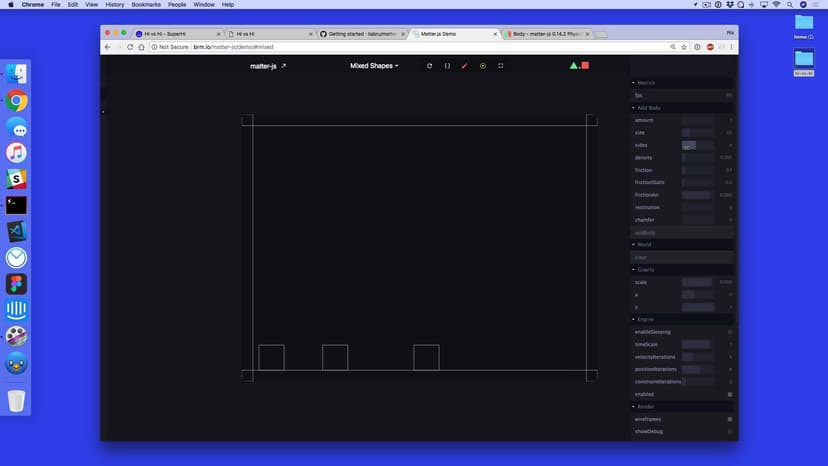
Task: Open the source code braces icon
Action: tap(447, 66)
